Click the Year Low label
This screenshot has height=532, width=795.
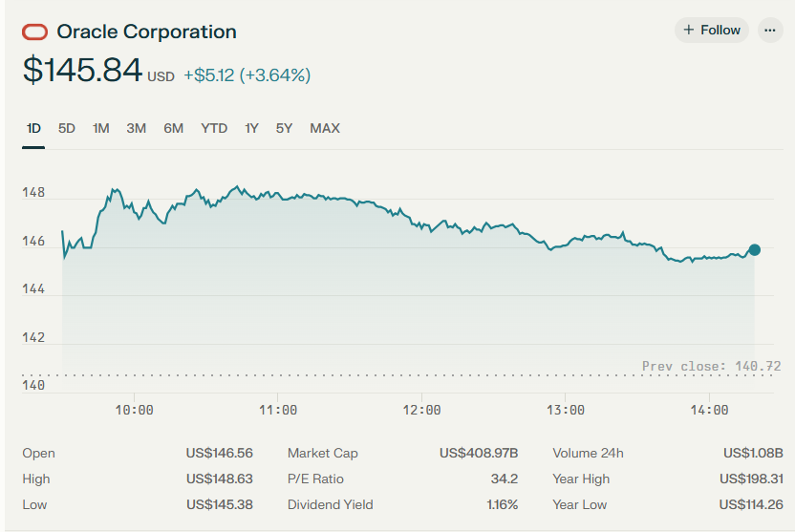point(579,504)
